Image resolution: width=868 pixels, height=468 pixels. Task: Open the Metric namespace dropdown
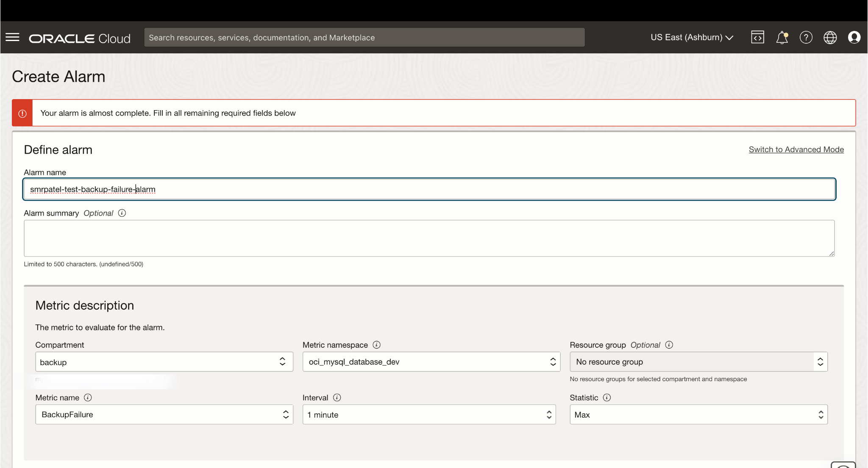tap(431, 362)
